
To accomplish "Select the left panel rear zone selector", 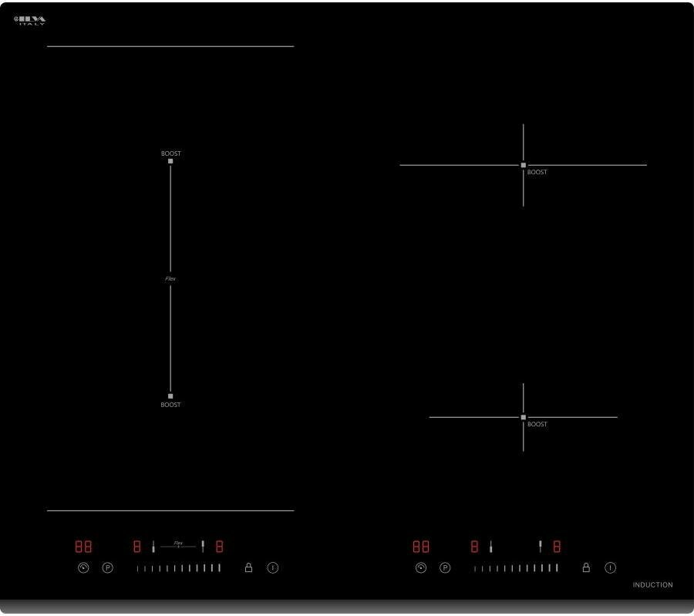I will click(x=203, y=547).
